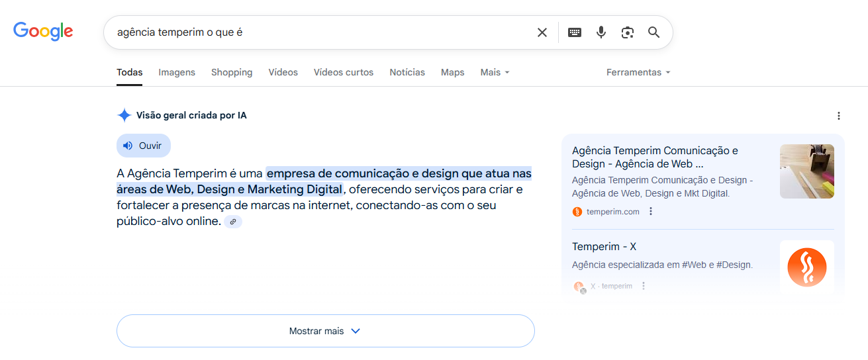Open the on-screen keyboard input tool
The image size is (868, 360).
[575, 32]
